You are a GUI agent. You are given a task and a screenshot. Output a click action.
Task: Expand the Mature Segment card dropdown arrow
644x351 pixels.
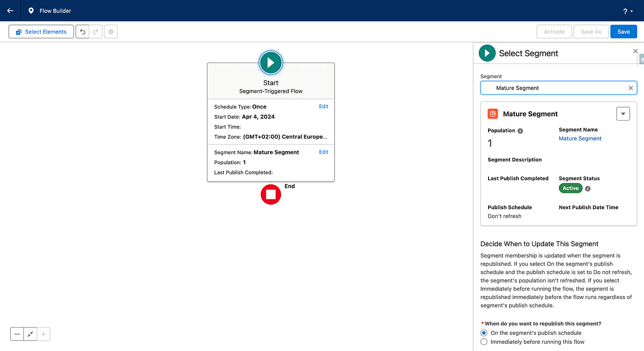(x=623, y=114)
